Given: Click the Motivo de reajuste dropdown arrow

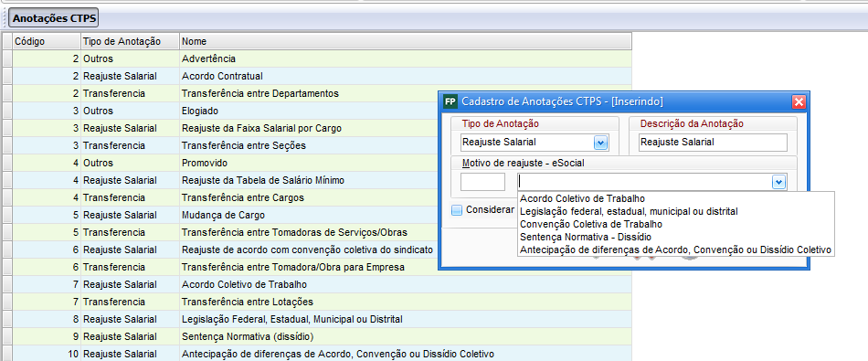Looking at the screenshot, I should [778, 182].
